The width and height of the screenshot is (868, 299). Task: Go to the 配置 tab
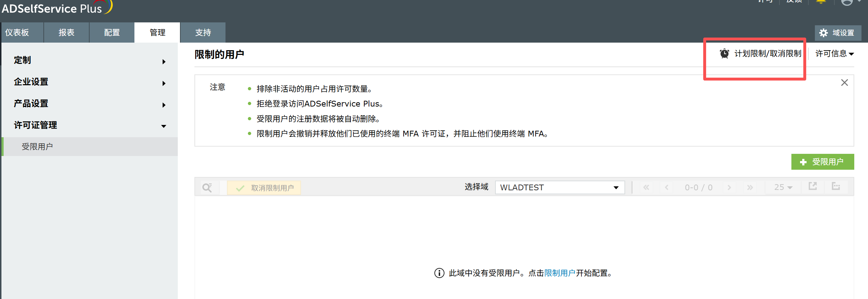pyautogui.click(x=112, y=32)
